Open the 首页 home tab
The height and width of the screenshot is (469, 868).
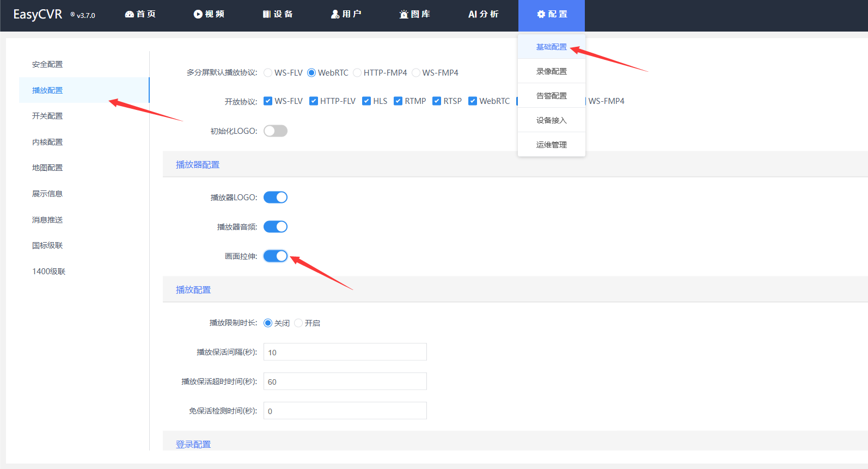pyautogui.click(x=140, y=14)
